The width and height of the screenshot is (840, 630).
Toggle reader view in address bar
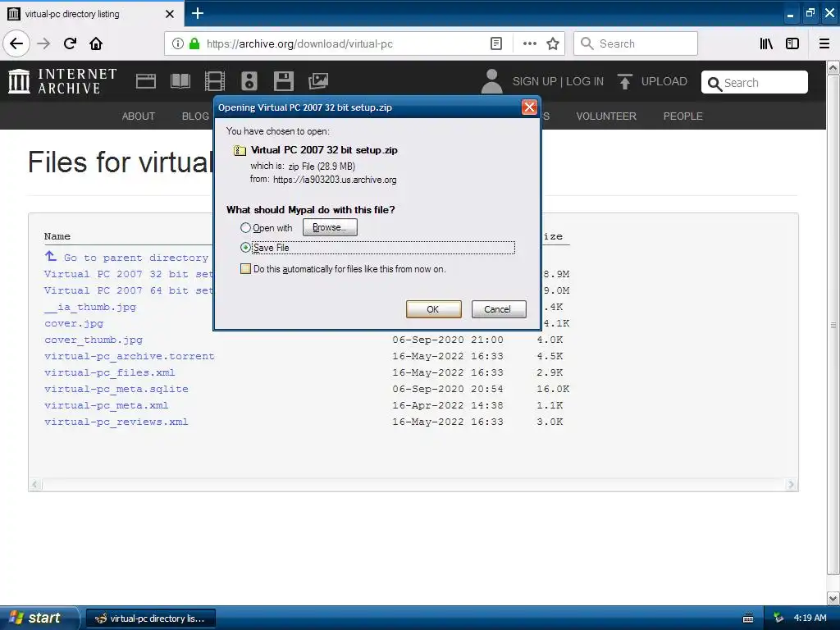(496, 43)
